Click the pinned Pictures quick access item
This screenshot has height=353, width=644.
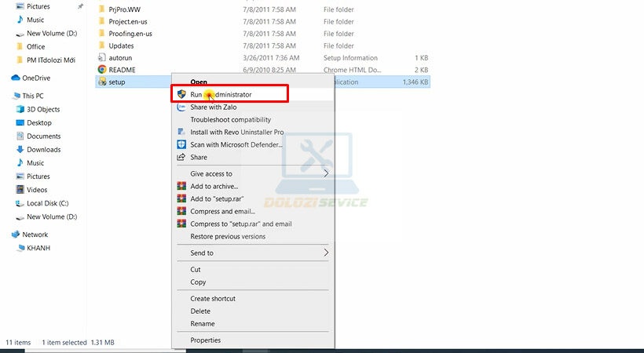38,6
